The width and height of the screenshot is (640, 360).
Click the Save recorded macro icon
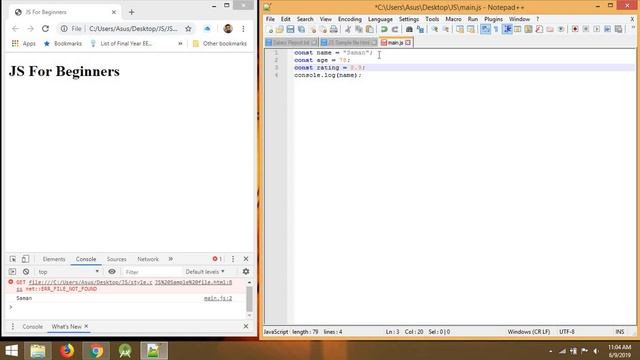tap(618, 29)
